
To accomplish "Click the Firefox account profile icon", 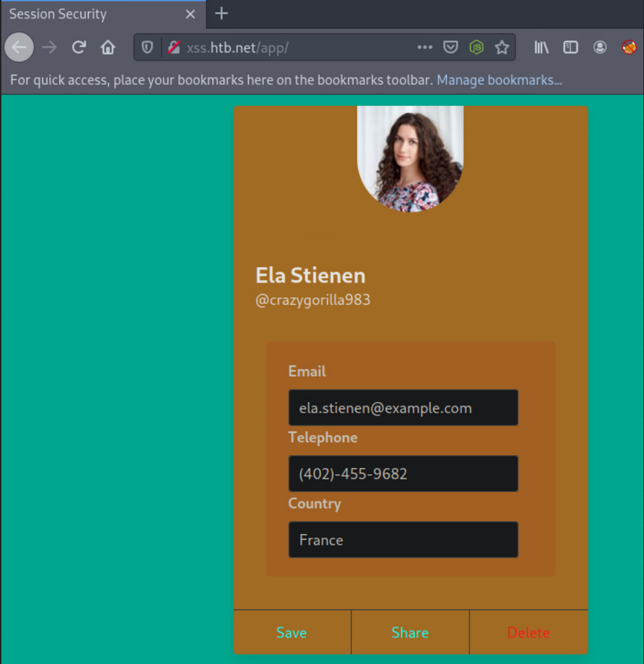I will coord(599,47).
